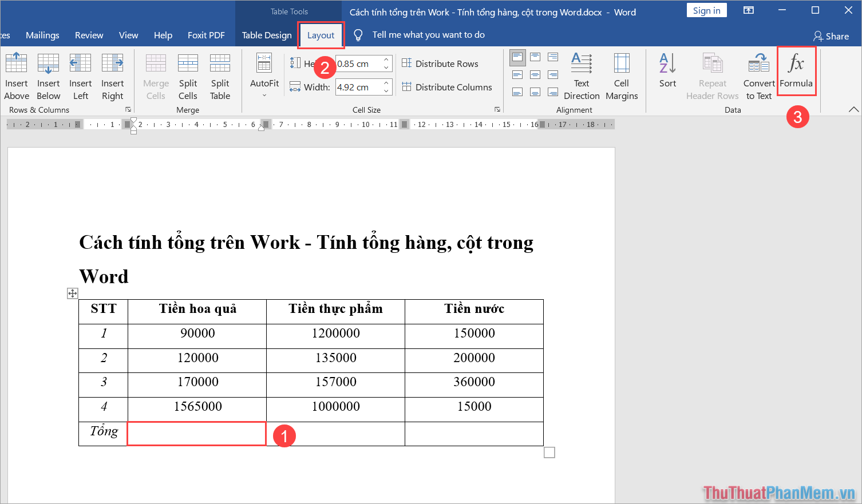Image resolution: width=862 pixels, height=504 pixels.
Task: Decrease row height with down arrow
Action: coord(386,68)
